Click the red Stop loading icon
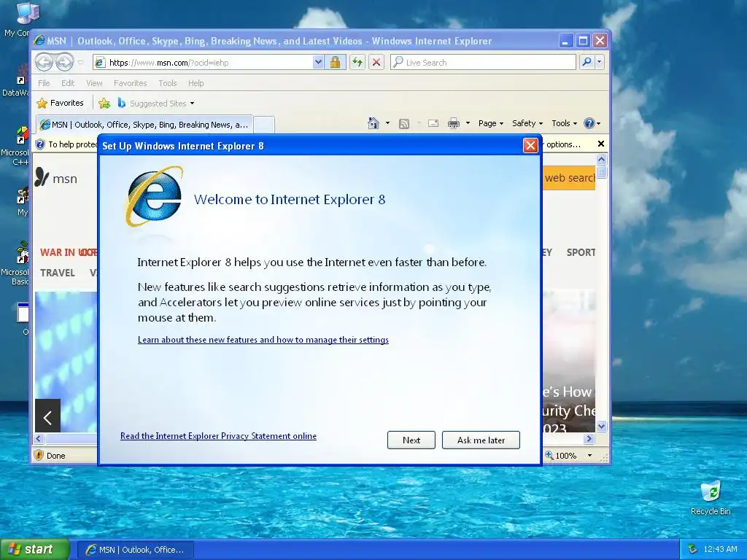The height and width of the screenshot is (560, 747). 376,63
